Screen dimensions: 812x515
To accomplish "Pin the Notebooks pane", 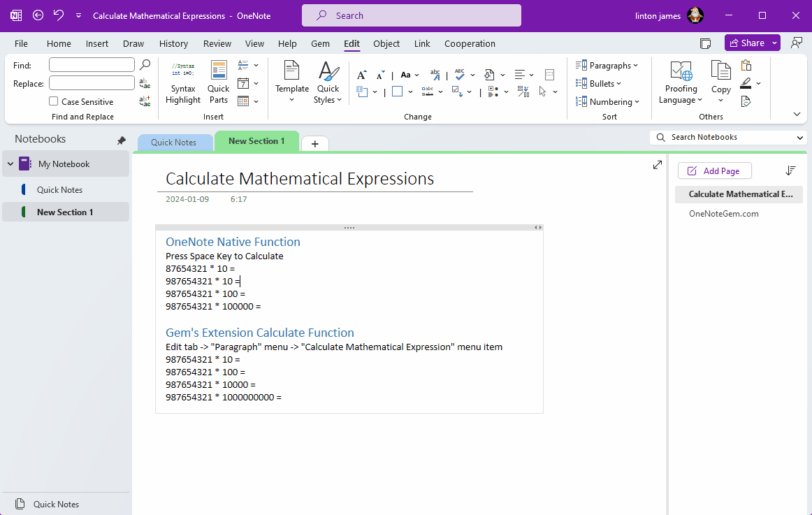I will tap(121, 140).
